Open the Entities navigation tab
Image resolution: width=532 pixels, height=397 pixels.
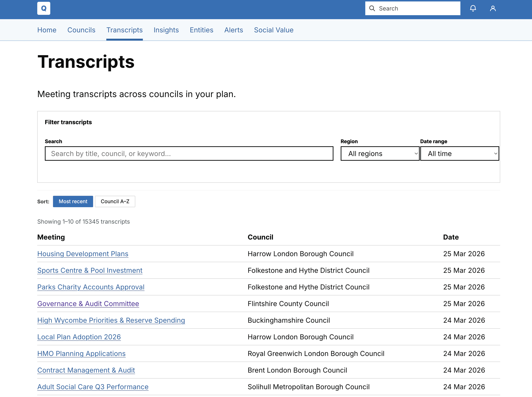pyautogui.click(x=201, y=30)
